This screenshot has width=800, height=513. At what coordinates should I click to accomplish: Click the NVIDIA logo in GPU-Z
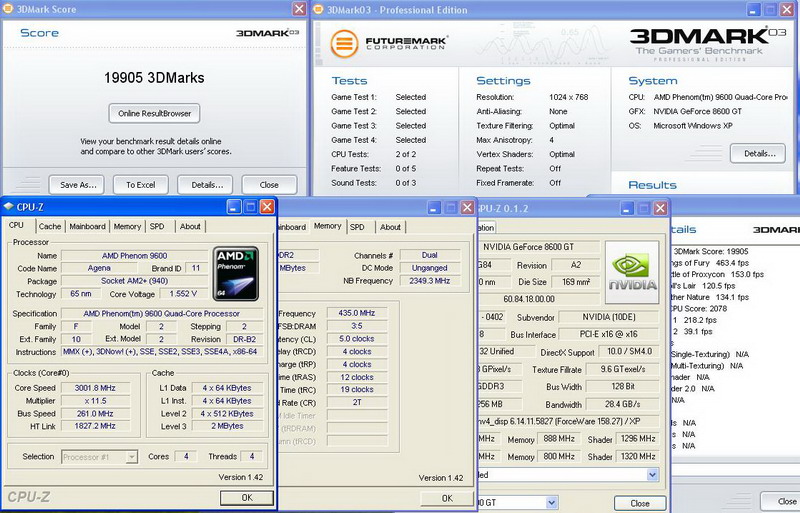[633, 273]
